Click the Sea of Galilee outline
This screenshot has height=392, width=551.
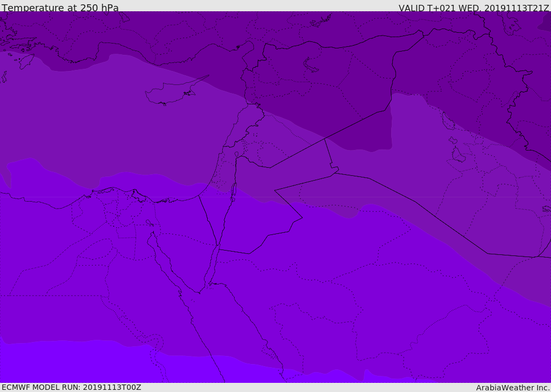[x=236, y=154]
